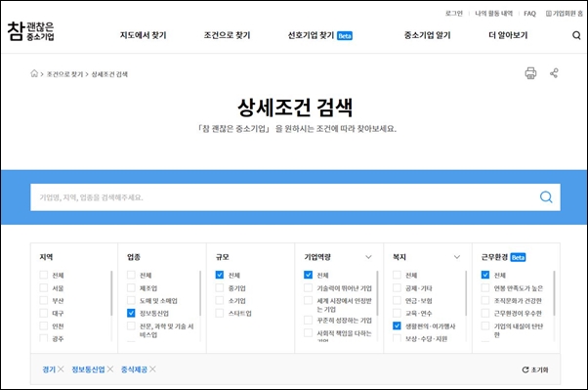Uncheck 전체 under 기업역량
This screenshot has height=390, width=588.
tap(308, 275)
